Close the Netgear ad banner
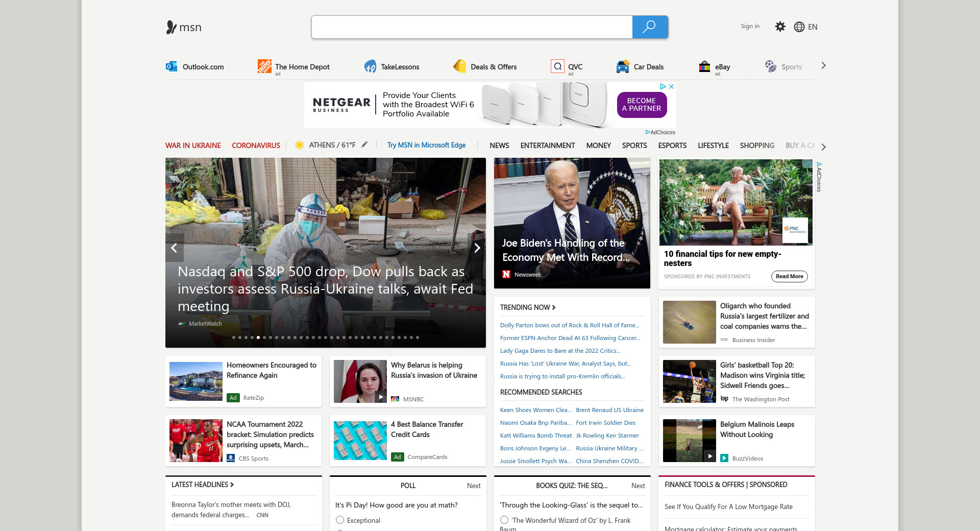 (x=672, y=87)
